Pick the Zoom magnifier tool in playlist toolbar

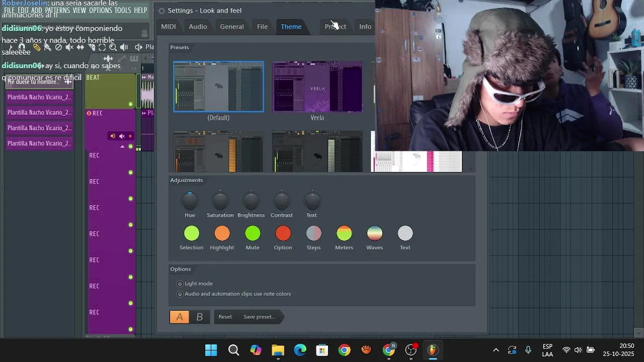tap(113, 47)
